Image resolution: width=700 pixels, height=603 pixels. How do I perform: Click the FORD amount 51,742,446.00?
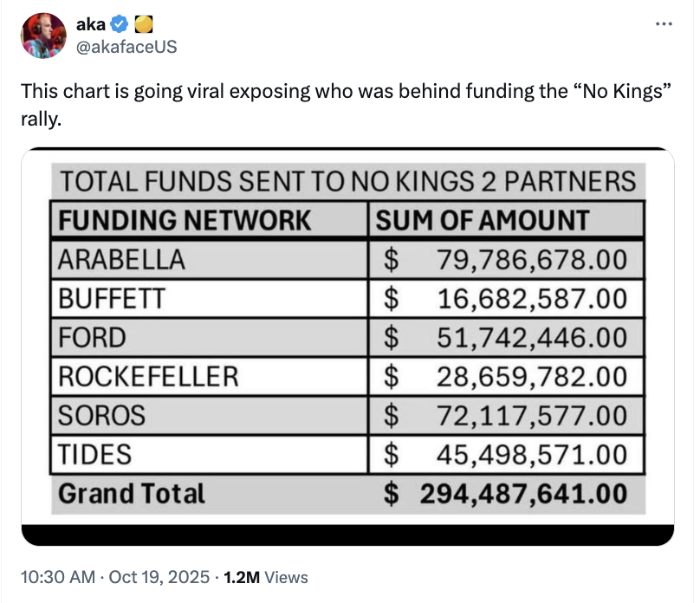coord(532,338)
